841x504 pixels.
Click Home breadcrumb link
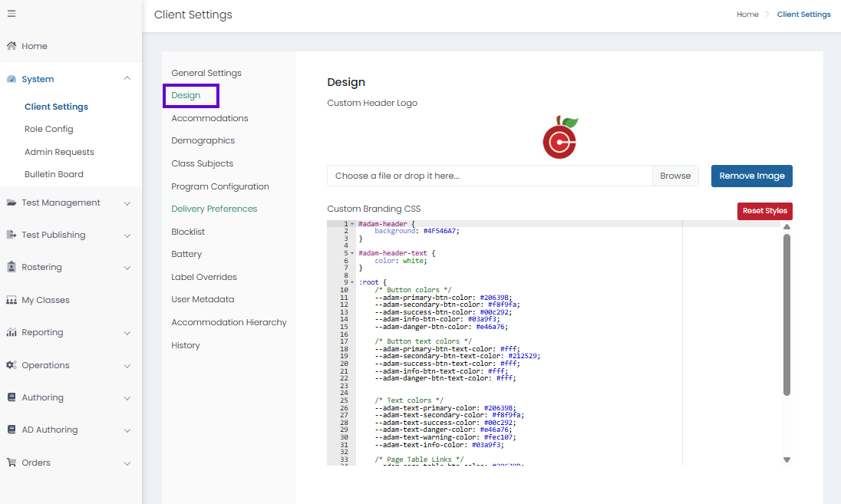(747, 15)
